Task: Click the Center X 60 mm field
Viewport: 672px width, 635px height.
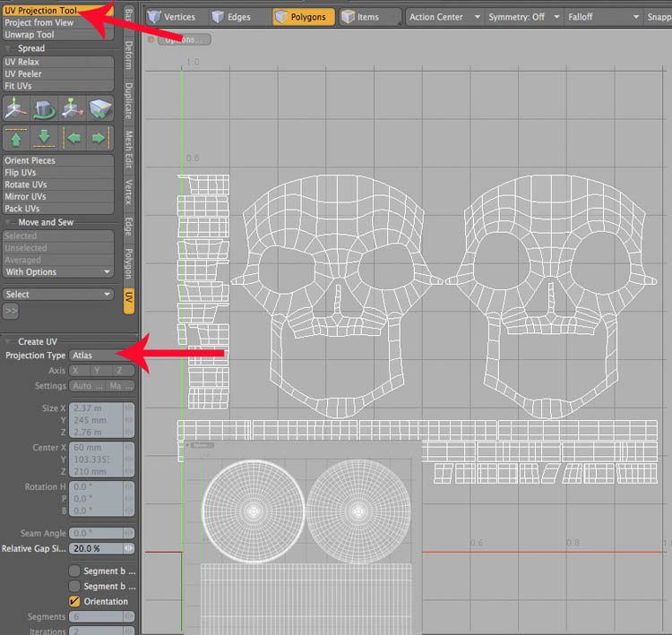Action: click(98, 447)
